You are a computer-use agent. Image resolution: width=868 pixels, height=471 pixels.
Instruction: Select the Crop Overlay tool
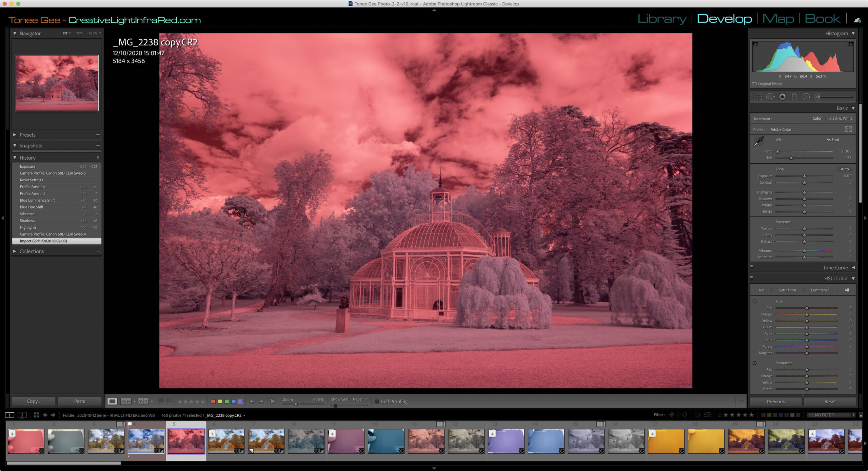pyautogui.click(x=757, y=97)
